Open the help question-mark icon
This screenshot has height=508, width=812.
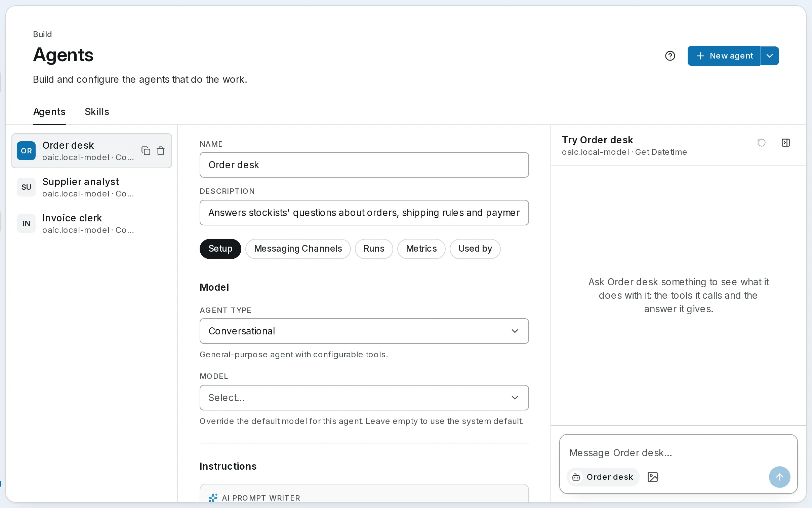click(x=670, y=56)
